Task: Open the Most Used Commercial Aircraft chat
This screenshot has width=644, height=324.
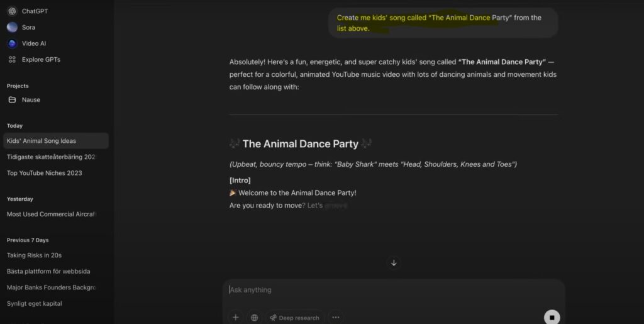Action: (51, 214)
